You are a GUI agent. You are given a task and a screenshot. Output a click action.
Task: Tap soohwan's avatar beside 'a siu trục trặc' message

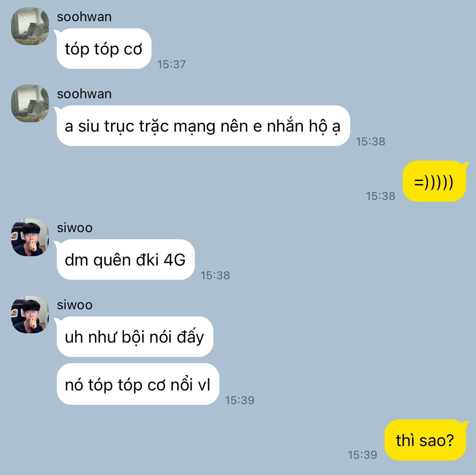30,103
